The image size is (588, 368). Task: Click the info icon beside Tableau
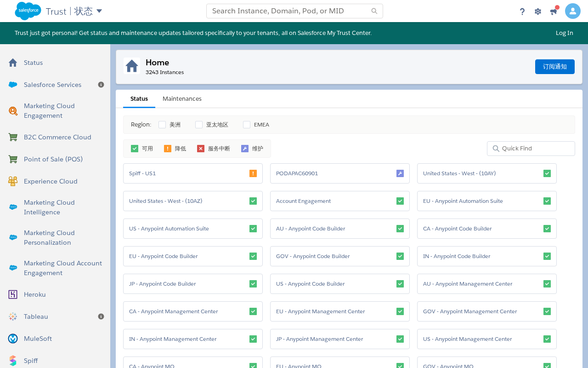(x=101, y=316)
